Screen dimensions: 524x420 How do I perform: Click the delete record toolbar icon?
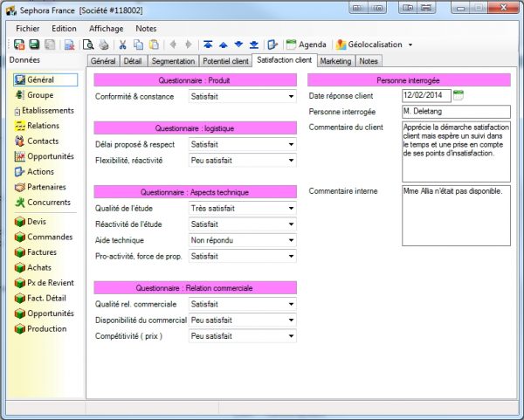[70, 45]
